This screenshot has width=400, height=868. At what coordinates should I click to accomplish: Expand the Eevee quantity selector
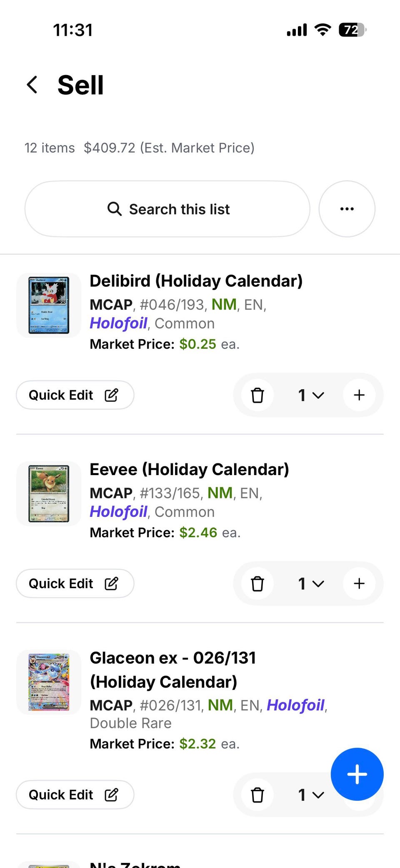point(311,584)
